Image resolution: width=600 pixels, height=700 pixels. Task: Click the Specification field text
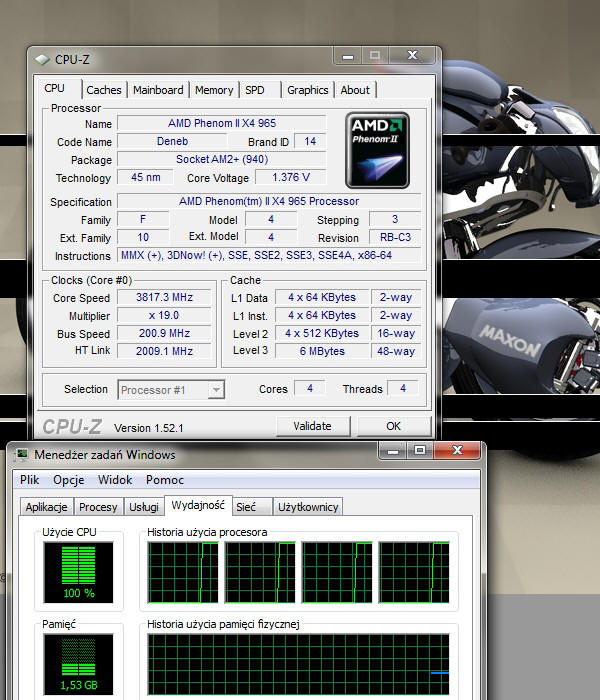coord(269,201)
